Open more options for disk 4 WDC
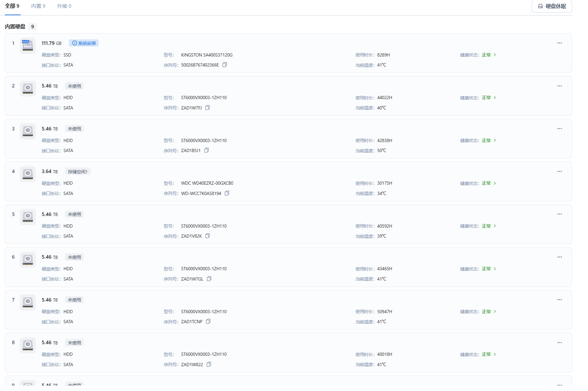 (x=560, y=171)
